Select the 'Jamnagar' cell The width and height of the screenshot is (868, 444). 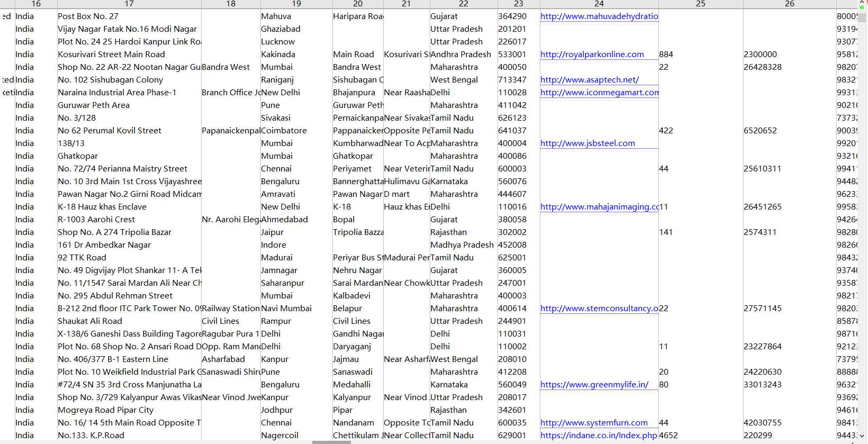[296, 270]
